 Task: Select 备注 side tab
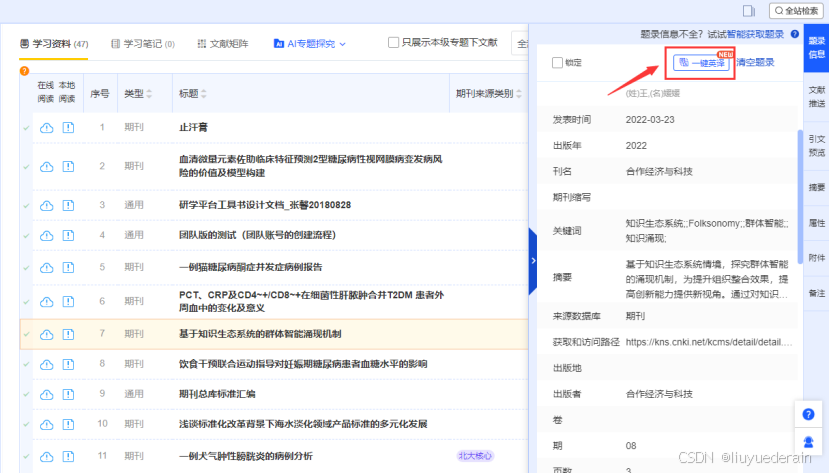(x=816, y=293)
